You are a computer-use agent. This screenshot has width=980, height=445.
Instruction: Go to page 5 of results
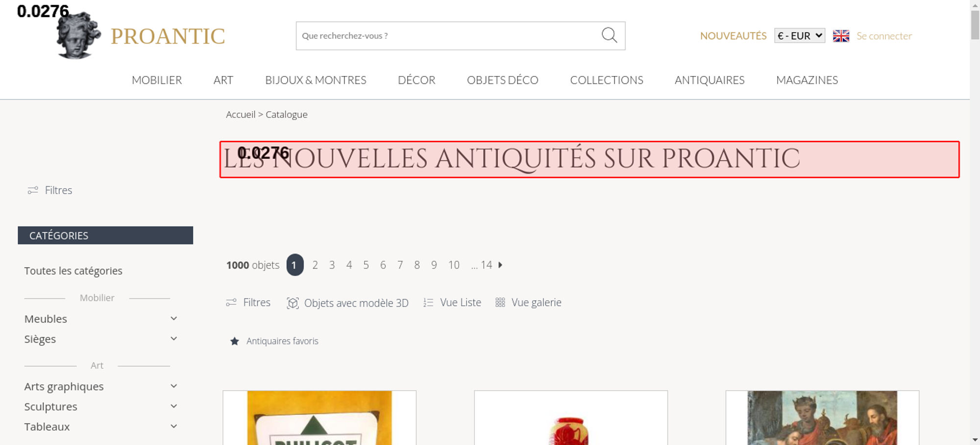click(x=366, y=265)
